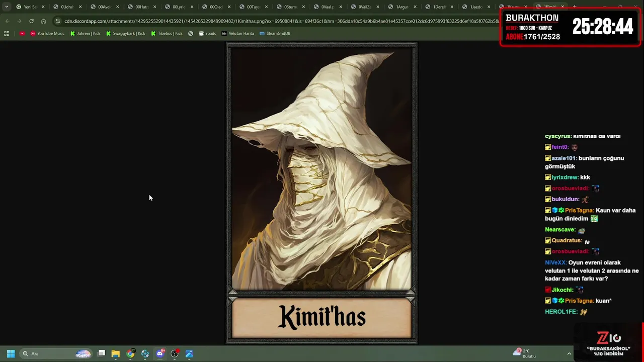This screenshot has width=644, height=362.
Task: Open the unlabeled globe bookmark
Action: click(191, 33)
